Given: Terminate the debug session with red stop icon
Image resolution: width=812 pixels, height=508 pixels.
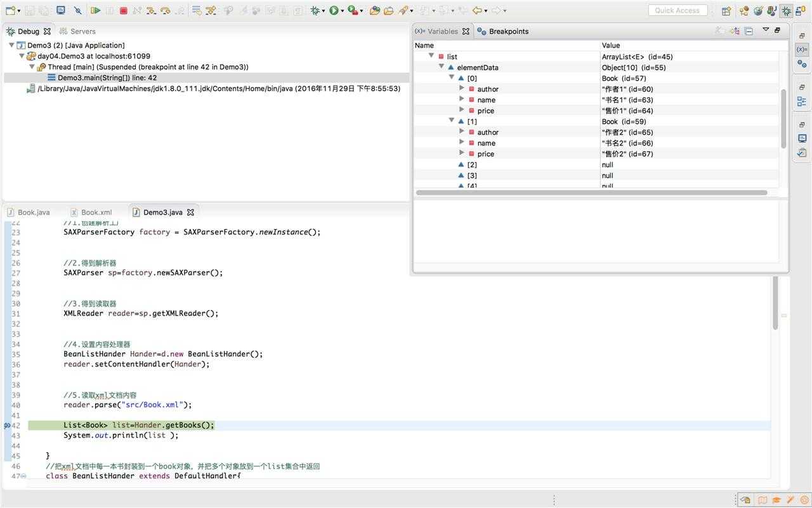Looking at the screenshot, I should click(123, 11).
